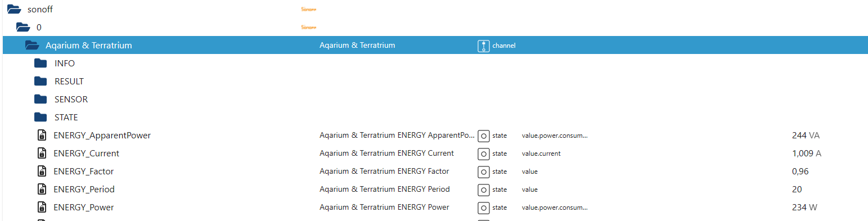Collapse the open folder named 0
This screenshot has height=221, width=868.
23,27
